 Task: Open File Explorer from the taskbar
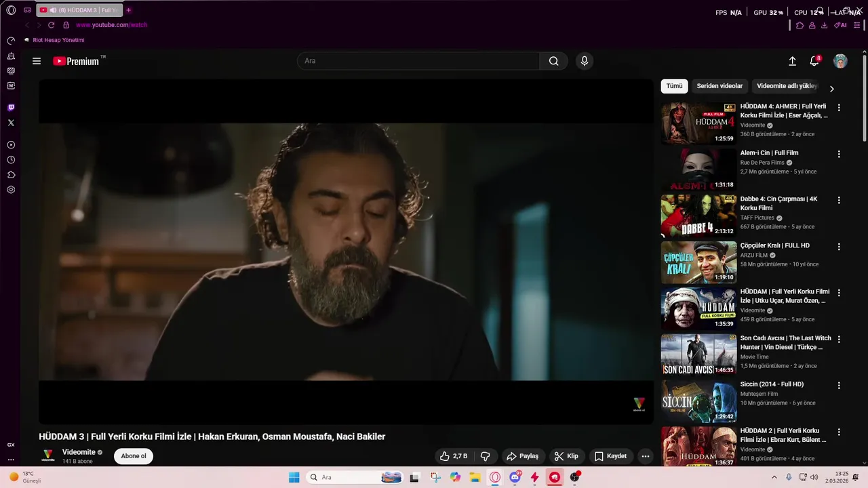pyautogui.click(x=475, y=477)
